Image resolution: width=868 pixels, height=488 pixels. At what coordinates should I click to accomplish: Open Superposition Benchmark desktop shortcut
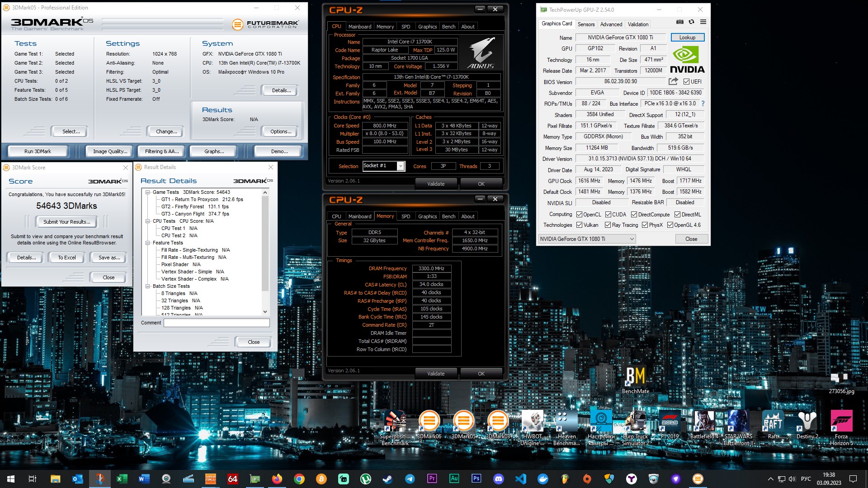pyautogui.click(x=395, y=428)
